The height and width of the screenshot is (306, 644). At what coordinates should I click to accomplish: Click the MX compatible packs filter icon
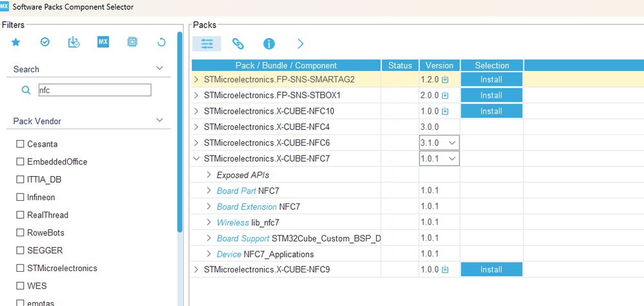pyautogui.click(x=103, y=42)
